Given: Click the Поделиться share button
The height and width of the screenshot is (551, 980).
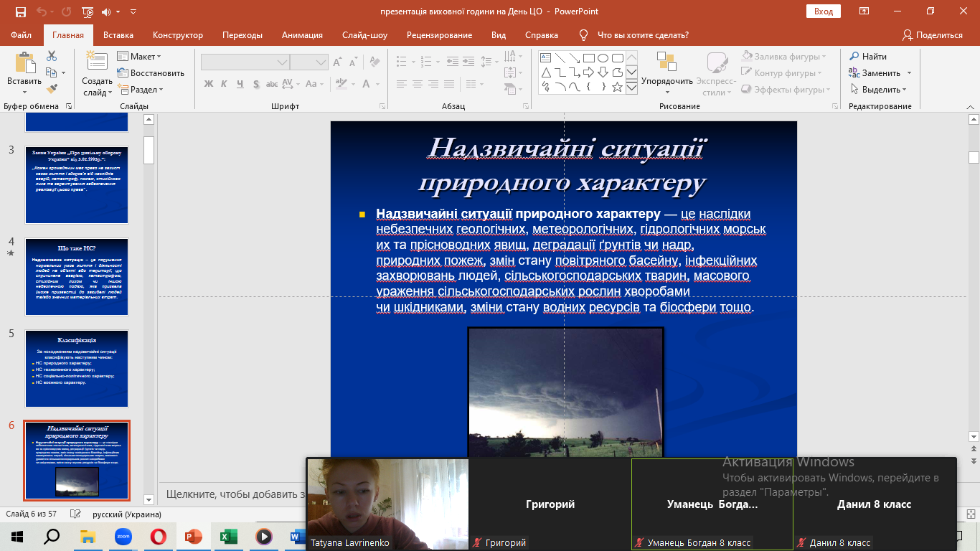Looking at the screenshot, I should (x=933, y=35).
